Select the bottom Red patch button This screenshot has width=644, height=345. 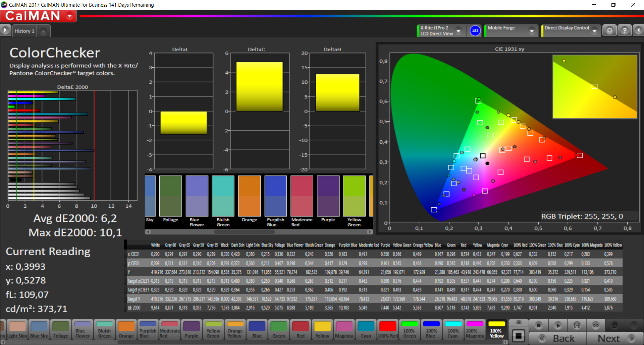(301, 330)
